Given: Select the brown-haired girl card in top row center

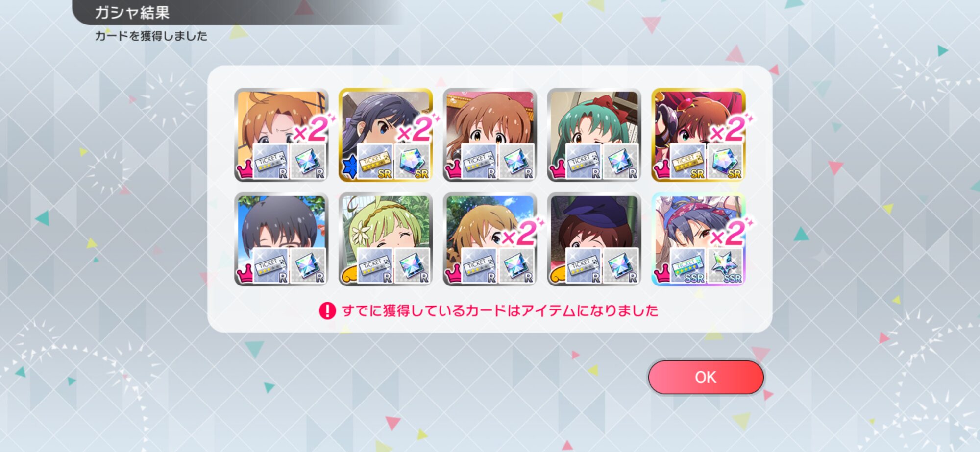Looking at the screenshot, I should tap(490, 135).
